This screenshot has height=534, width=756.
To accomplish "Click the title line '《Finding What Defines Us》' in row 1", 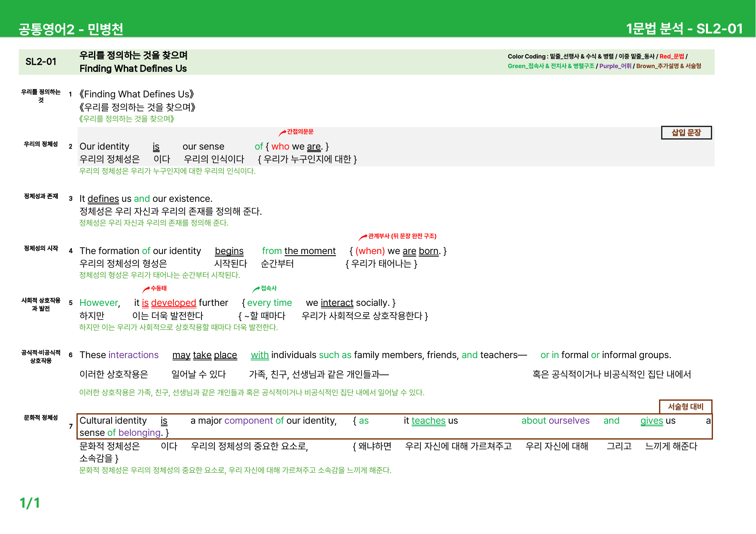I will (136, 94).
